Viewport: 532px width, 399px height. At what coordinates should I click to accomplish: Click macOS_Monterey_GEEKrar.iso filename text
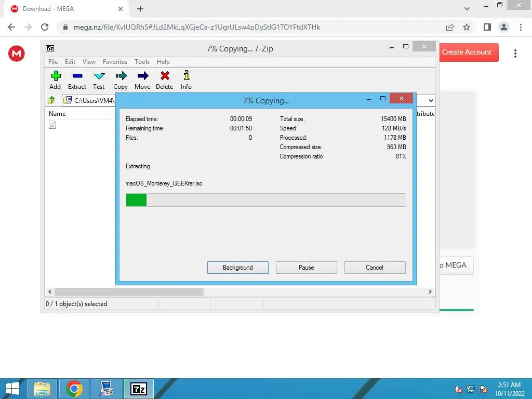pyautogui.click(x=164, y=183)
